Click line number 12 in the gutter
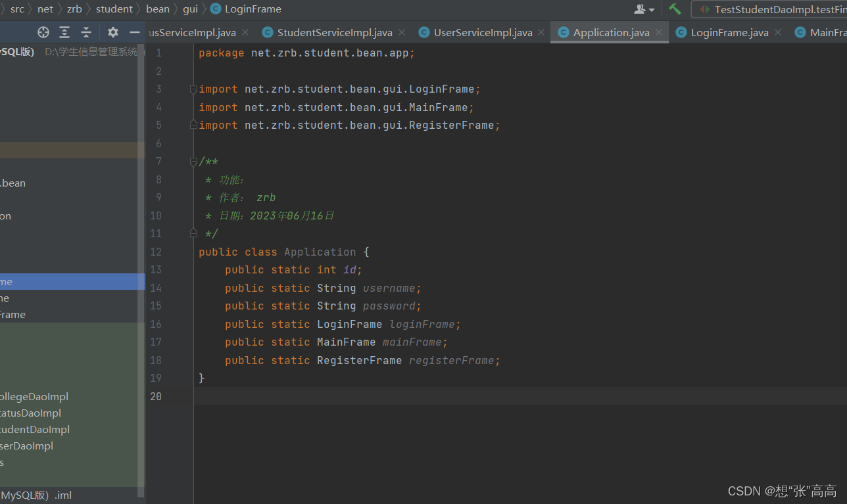The image size is (847, 504). click(x=155, y=252)
